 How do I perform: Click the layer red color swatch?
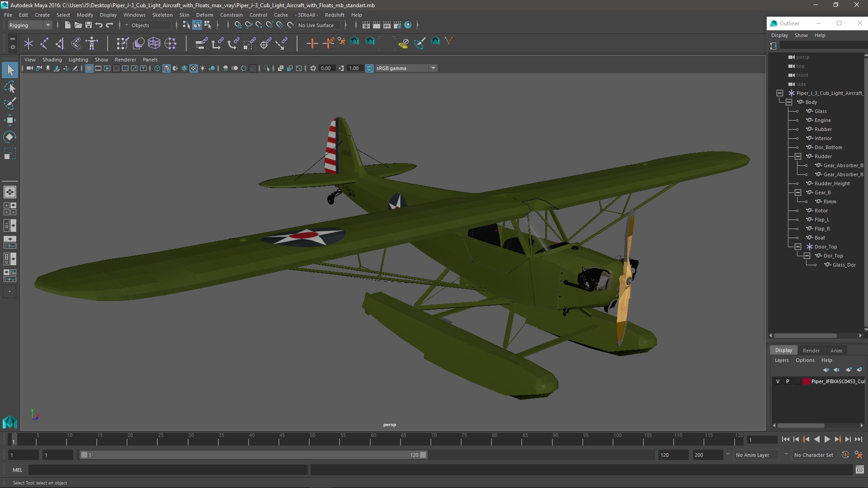(806, 381)
